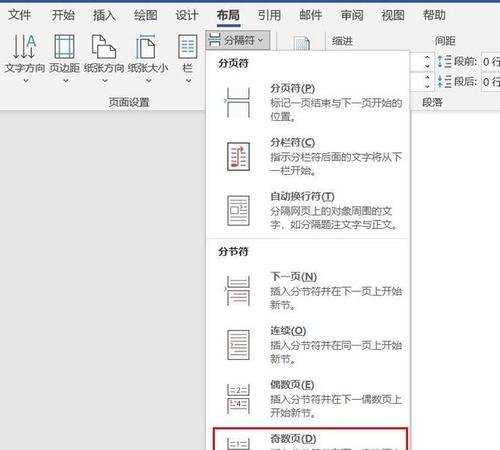
Task: Choose the 自动换行符(T) menu entry
Action: pyautogui.click(x=308, y=210)
